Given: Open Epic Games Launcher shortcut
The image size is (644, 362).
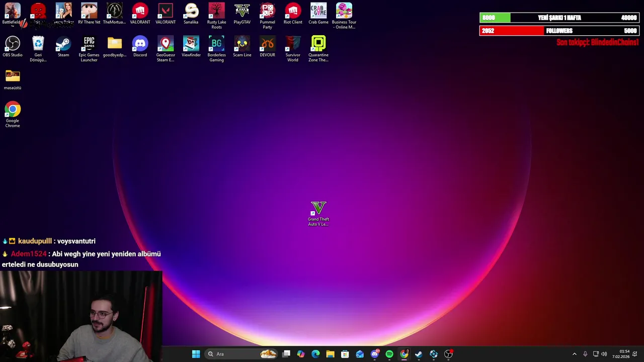Looking at the screenshot, I should 89,49.
